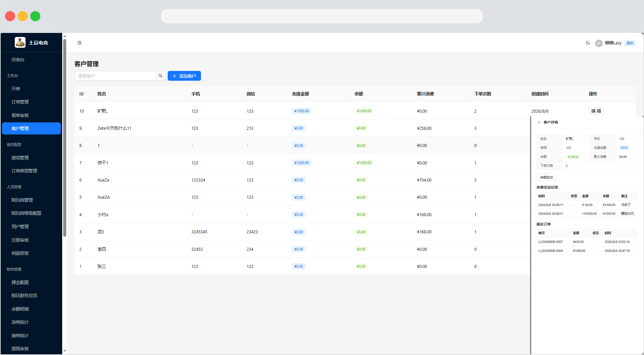The height and width of the screenshot is (355, 644).
Task: Open 陪玩财务总览
Action: pyautogui.click(x=24, y=295)
